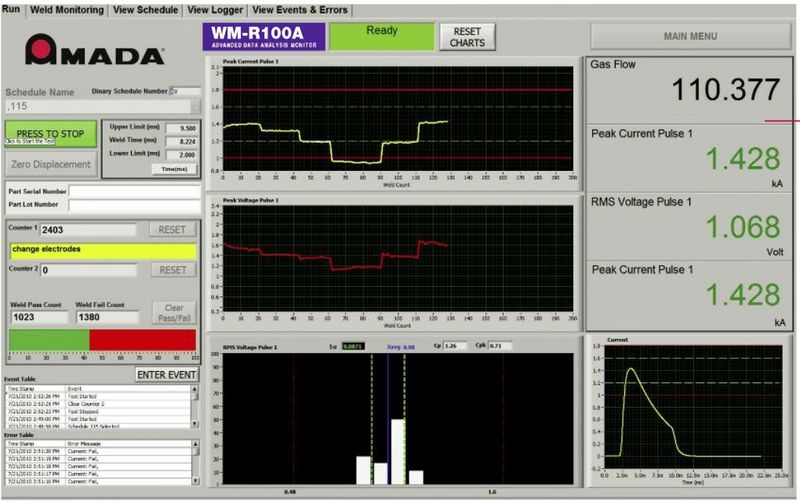800x502 pixels.
Task: Click the AMADA logo
Action: coord(95,49)
